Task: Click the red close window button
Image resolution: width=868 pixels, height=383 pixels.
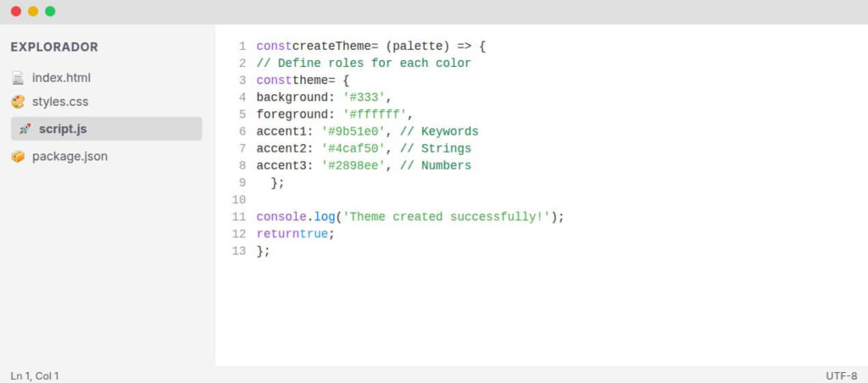Action: (x=16, y=11)
